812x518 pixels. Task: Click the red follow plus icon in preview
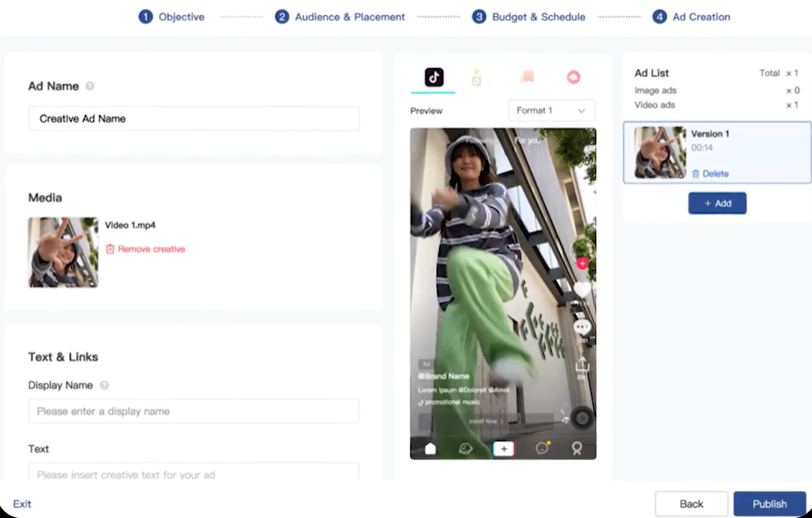(x=582, y=263)
